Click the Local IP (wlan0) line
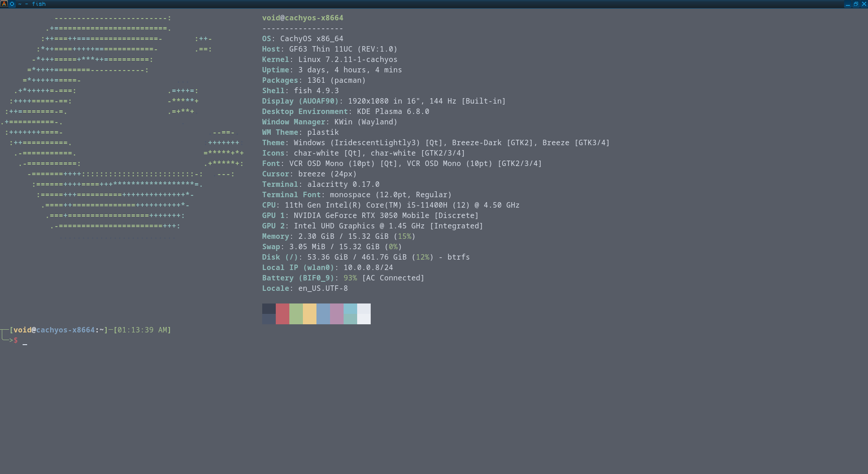The height and width of the screenshot is (474, 868). tap(328, 268)
